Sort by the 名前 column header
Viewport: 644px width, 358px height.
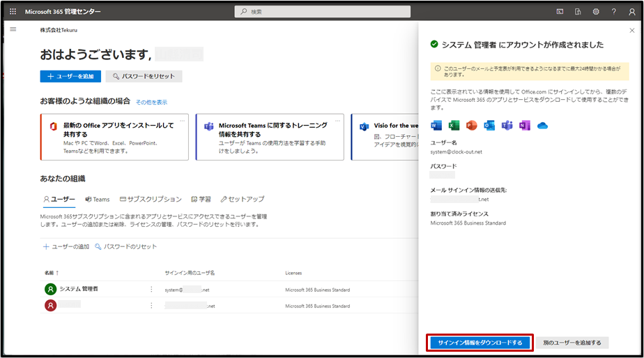(x=52, y=273)
